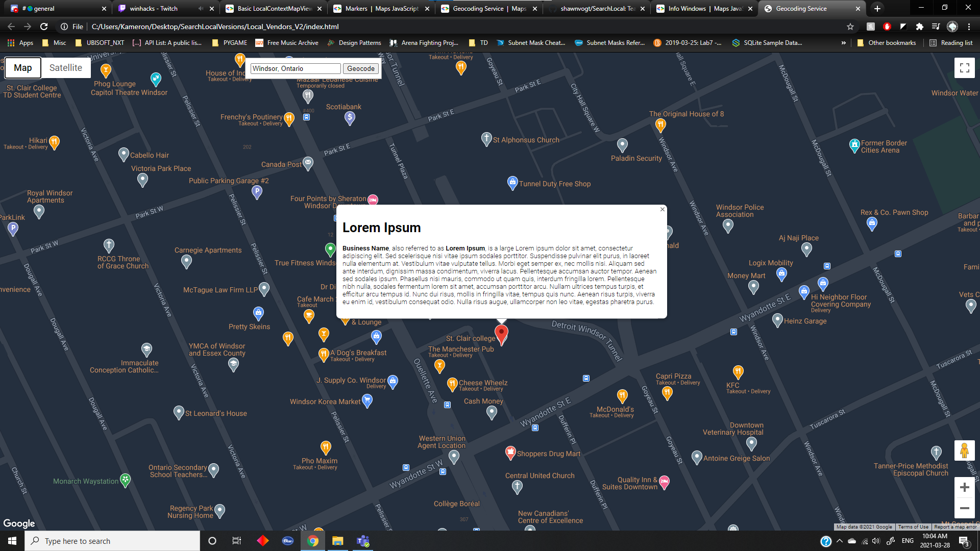Reload the page
Image resolution: width=980 pixels, height=551 pixels.
point(44,27)
